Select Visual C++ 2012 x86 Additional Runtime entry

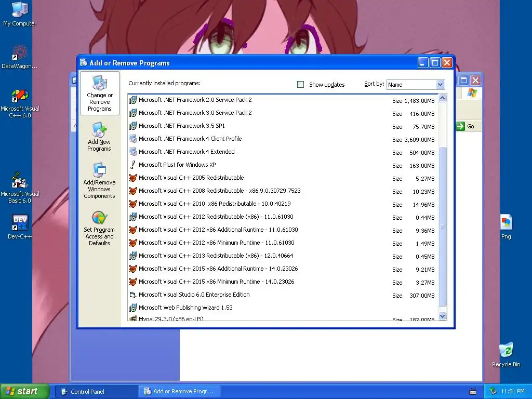click(x=283, y=230)
